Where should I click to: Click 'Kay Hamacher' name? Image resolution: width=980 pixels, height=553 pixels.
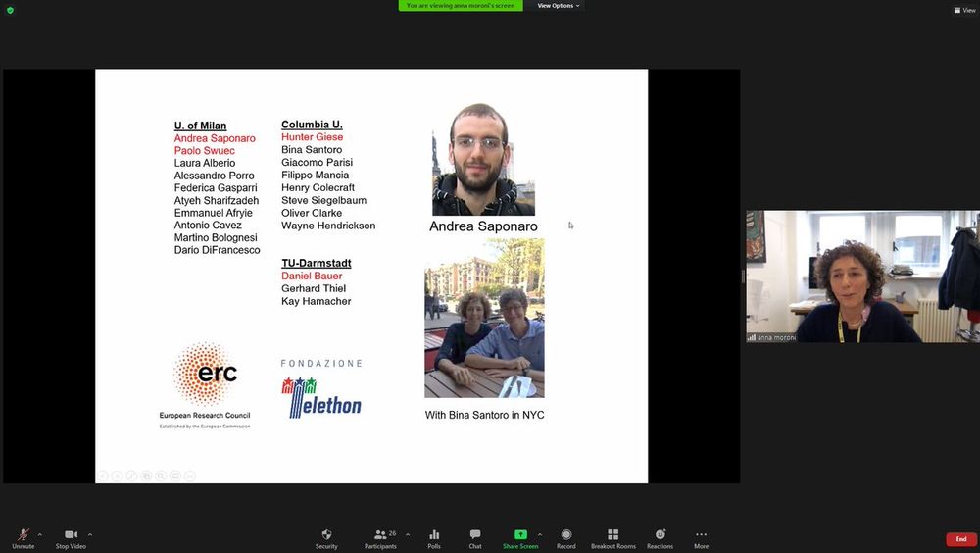click(x=316, y=302)
